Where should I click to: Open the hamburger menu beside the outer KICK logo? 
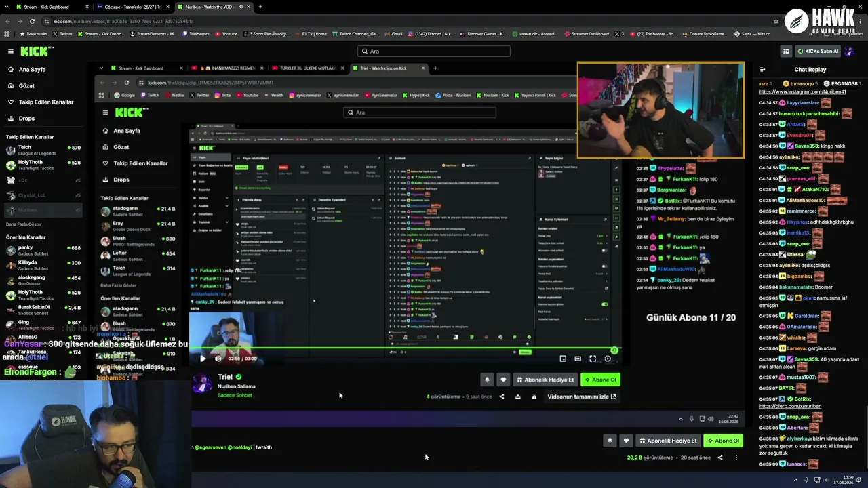tap(10, 51)
